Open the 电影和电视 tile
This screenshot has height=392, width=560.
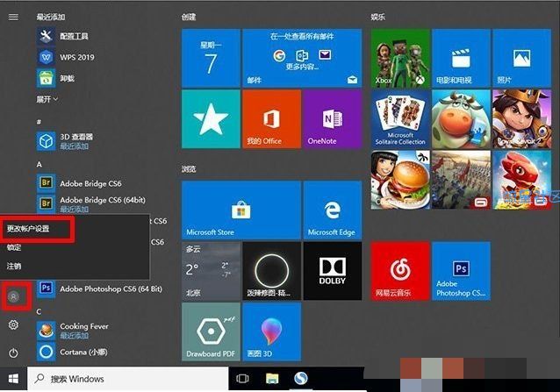(461, 58)
